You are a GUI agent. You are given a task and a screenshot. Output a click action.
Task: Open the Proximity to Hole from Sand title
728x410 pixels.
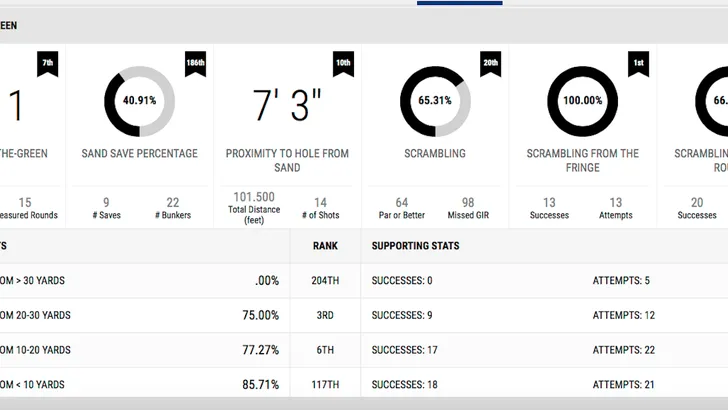[x=287, y=160]
